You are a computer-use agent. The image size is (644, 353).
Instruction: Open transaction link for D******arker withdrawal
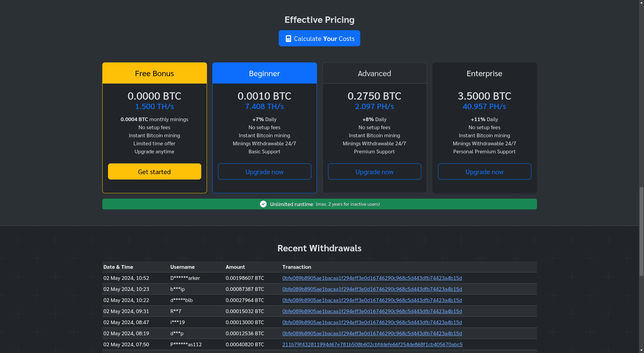[372, 278]
